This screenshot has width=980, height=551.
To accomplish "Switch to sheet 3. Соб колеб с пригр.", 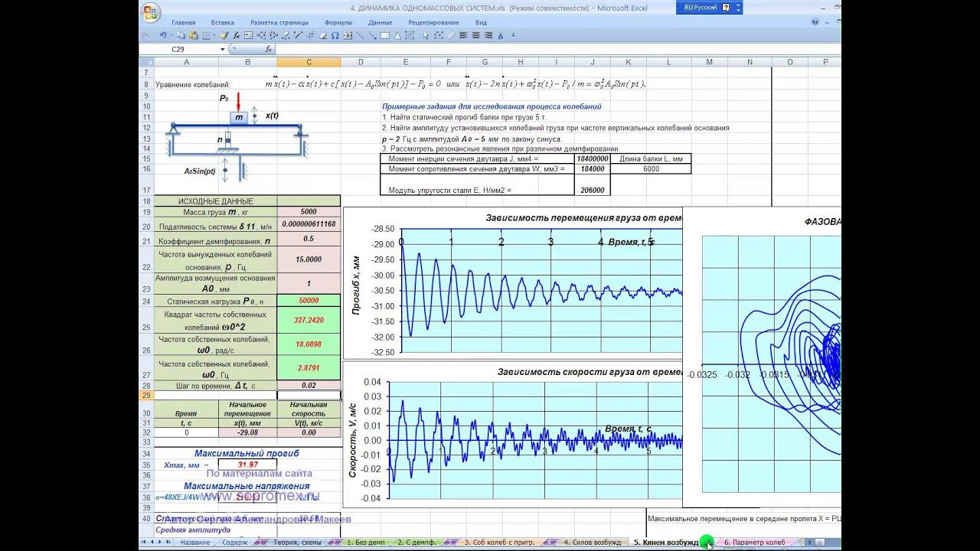I will [500, 542].
